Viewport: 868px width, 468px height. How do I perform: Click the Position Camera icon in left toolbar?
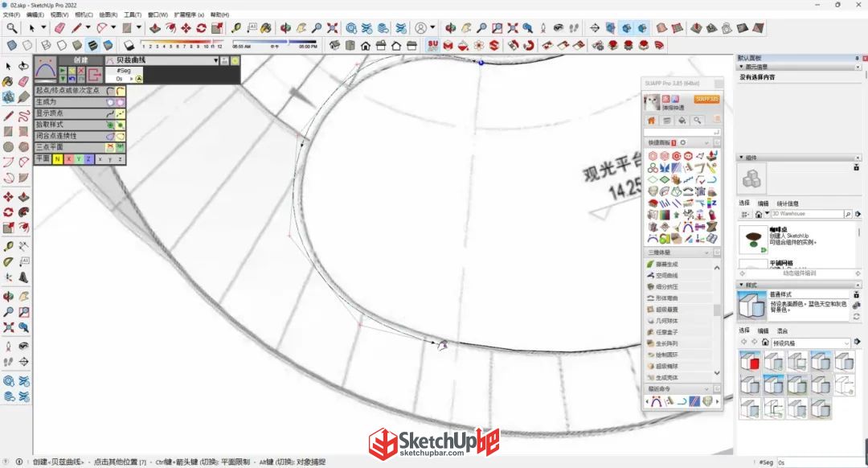click(x=8, y=346)
